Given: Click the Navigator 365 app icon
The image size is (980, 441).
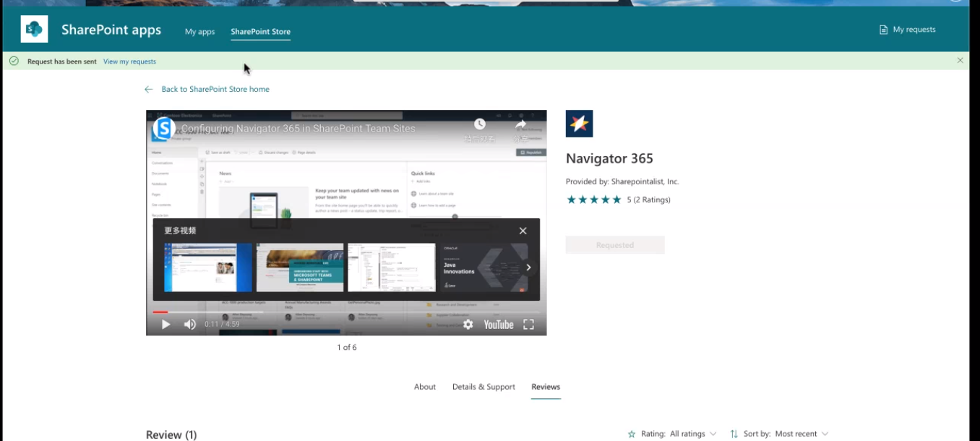Looking at the screenshot, I should (580, 124).
